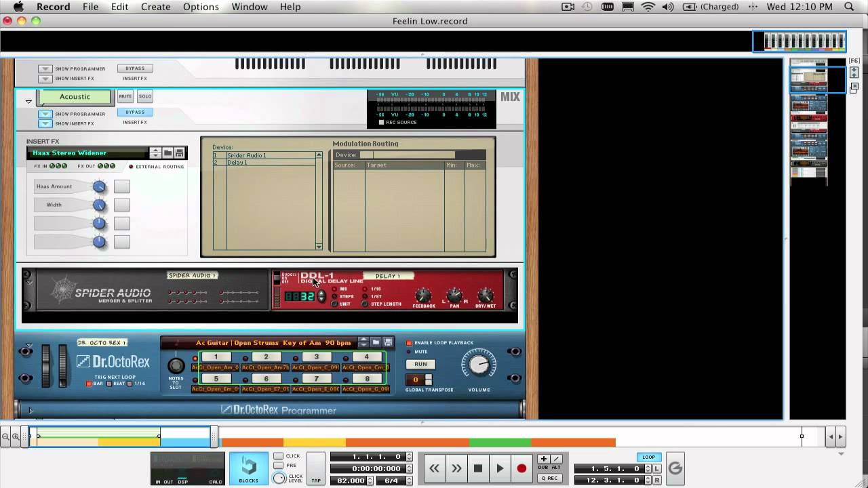Open the Help menu
The image size is (868, 488).
click(290, 7)
